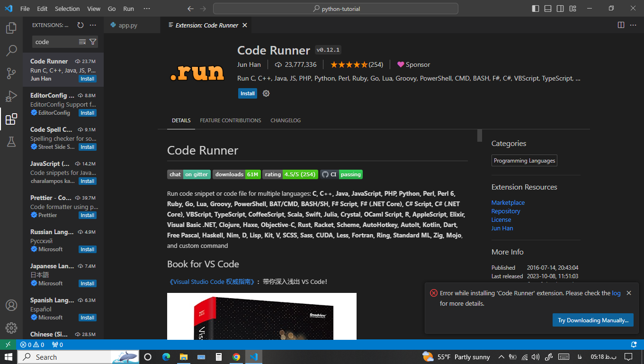Click the Windows Start button
Image resolution: width=644 pixels, height=364 pixels.
(9, 357)
